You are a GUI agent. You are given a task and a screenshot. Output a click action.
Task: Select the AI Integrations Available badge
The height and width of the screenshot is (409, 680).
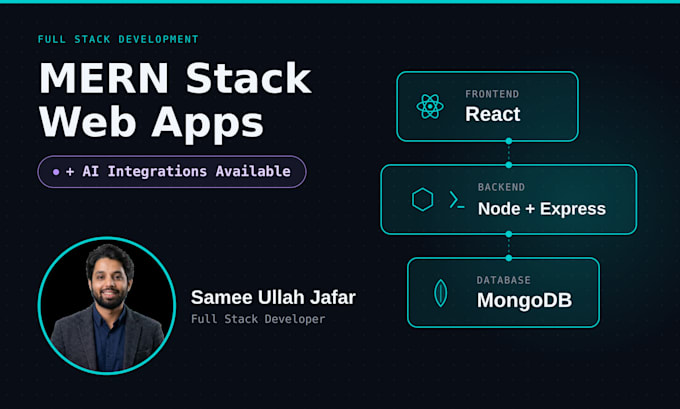[x=172, y=172]
